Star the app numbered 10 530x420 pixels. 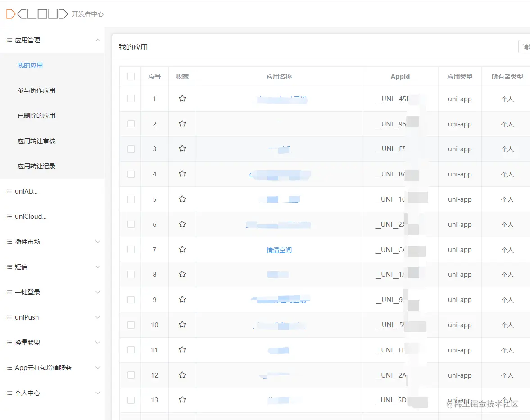182,325
